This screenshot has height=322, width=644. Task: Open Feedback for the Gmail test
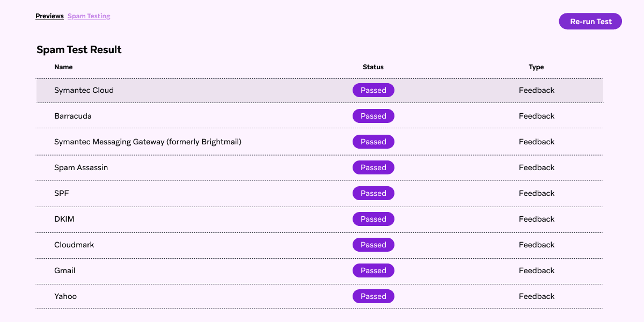point(537,270)
